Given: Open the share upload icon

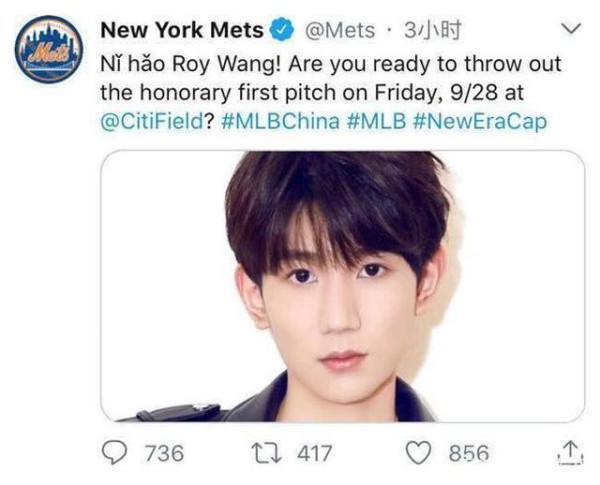Looking at the screenshot, I should coord(571,453).
